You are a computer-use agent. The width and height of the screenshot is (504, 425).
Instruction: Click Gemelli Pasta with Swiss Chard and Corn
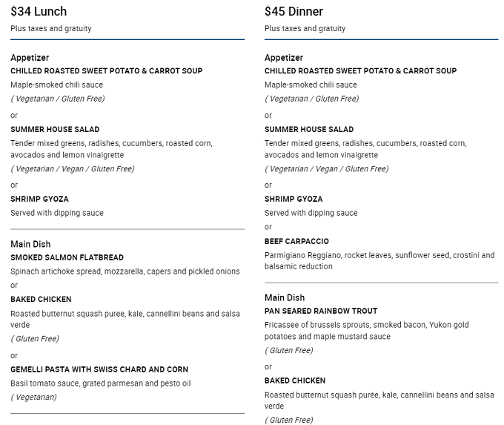point(99,369)
